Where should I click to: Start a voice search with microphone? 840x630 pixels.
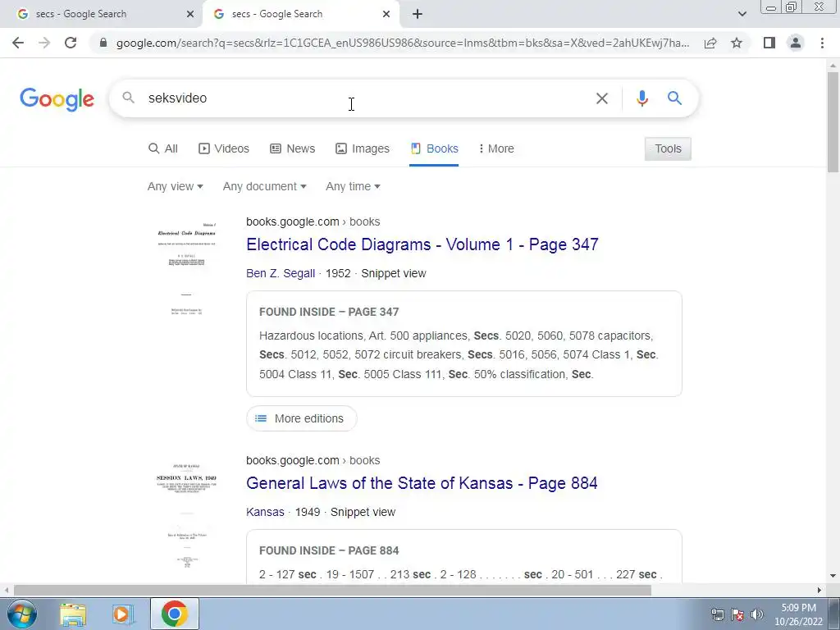[x=641, y=98]
